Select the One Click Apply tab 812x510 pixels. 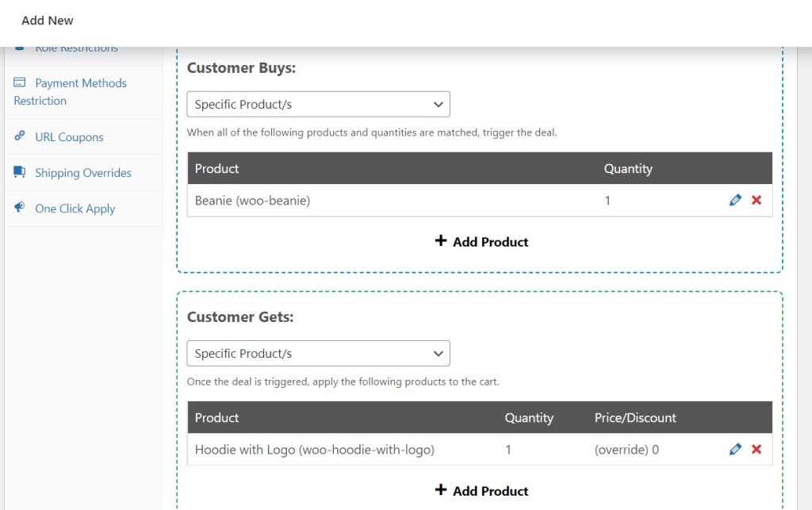click(x=75, y=209)
